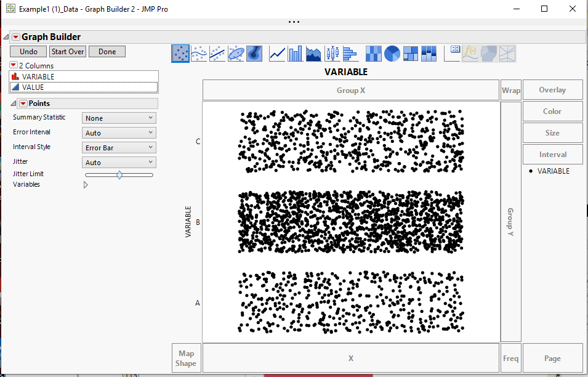Viewport: 588px width, 377px height.
Task: Adjust the Jitter Limit slider
Action: coord(118,174)
